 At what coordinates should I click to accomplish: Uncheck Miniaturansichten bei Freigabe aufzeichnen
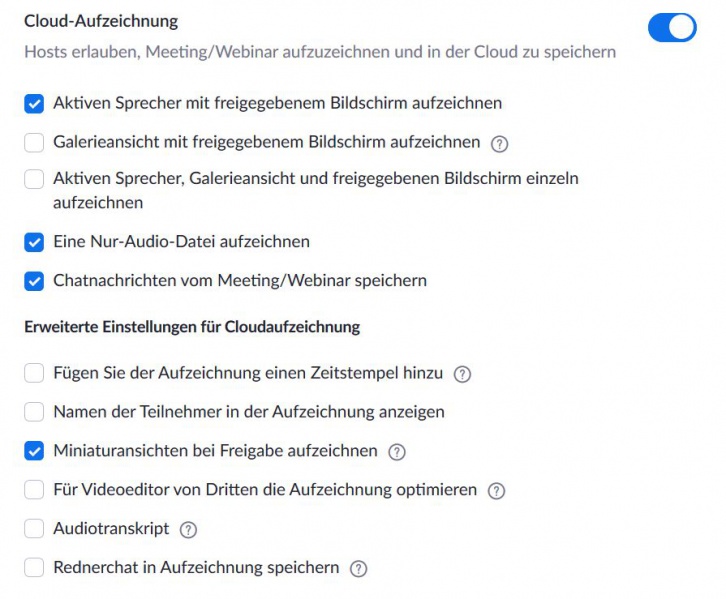[34, 451]
